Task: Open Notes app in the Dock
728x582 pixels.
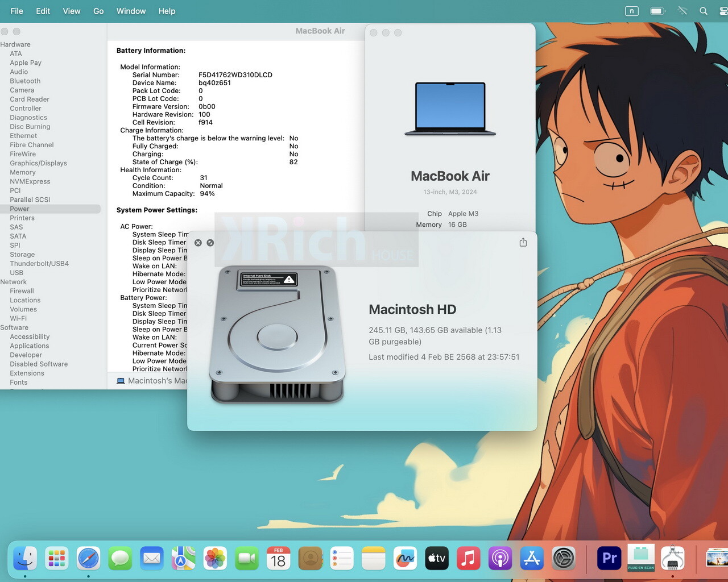Action: pos(373,559)
